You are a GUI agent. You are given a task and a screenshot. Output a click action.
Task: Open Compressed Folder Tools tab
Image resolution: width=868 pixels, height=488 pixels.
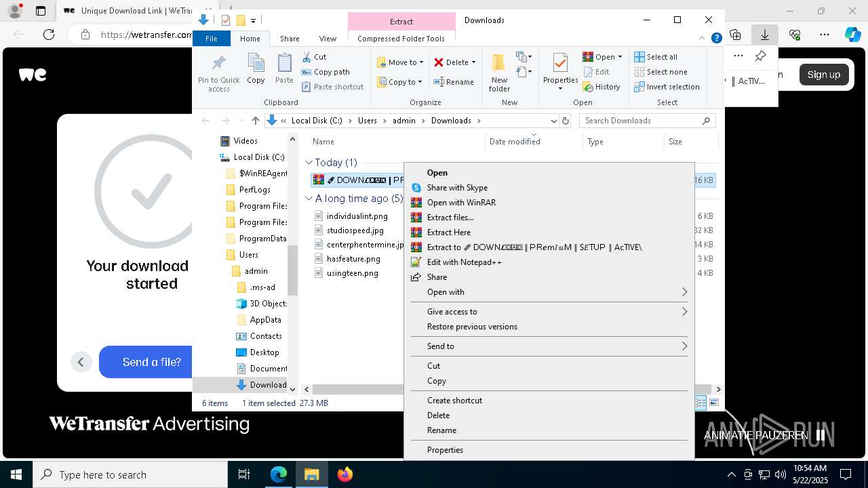[x=401, y=39]
